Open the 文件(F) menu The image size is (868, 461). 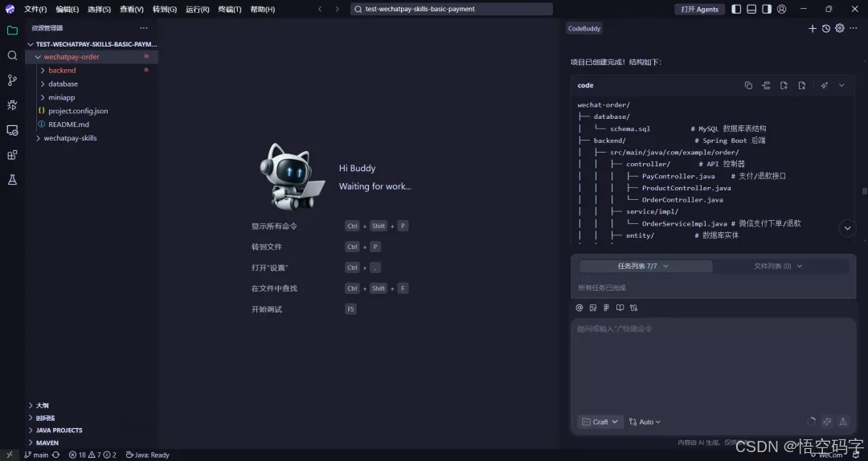point(35,9)
